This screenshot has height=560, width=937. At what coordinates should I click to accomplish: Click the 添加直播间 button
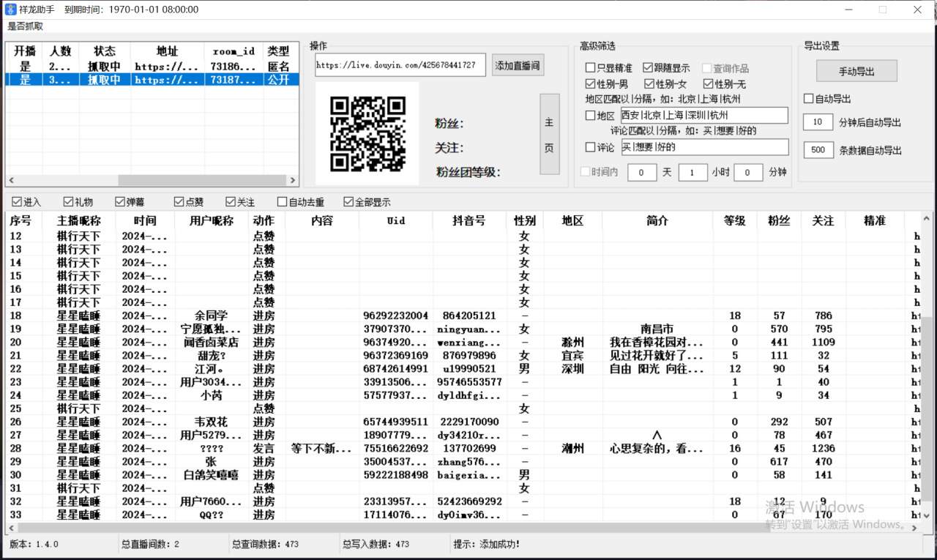click(x=518, y=65)
